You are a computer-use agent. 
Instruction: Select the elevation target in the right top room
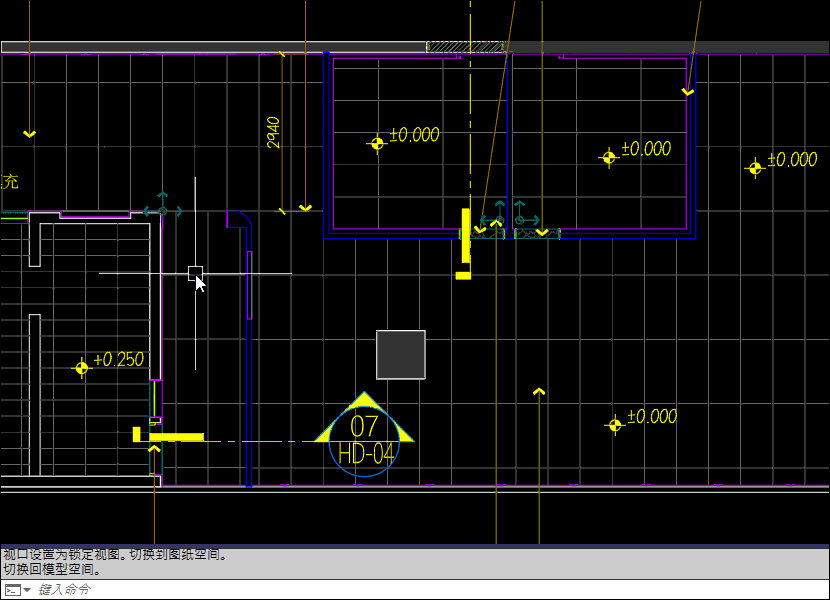point(609,158)
